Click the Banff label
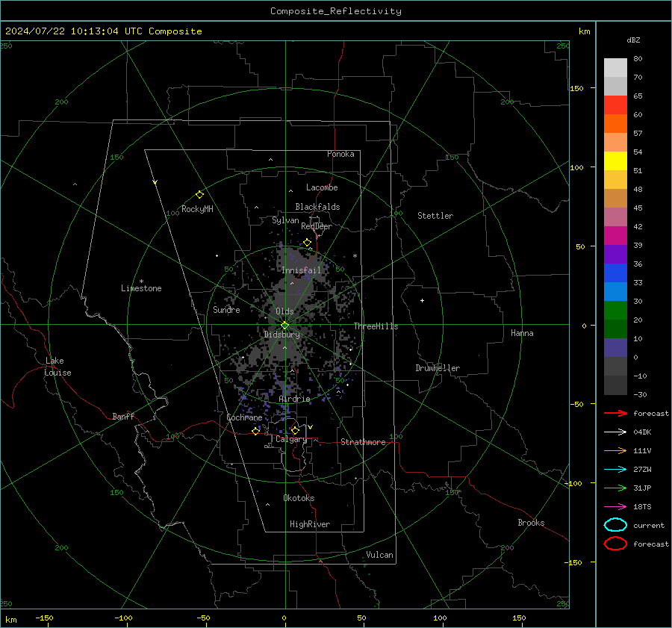 click(x=123, y=416)
